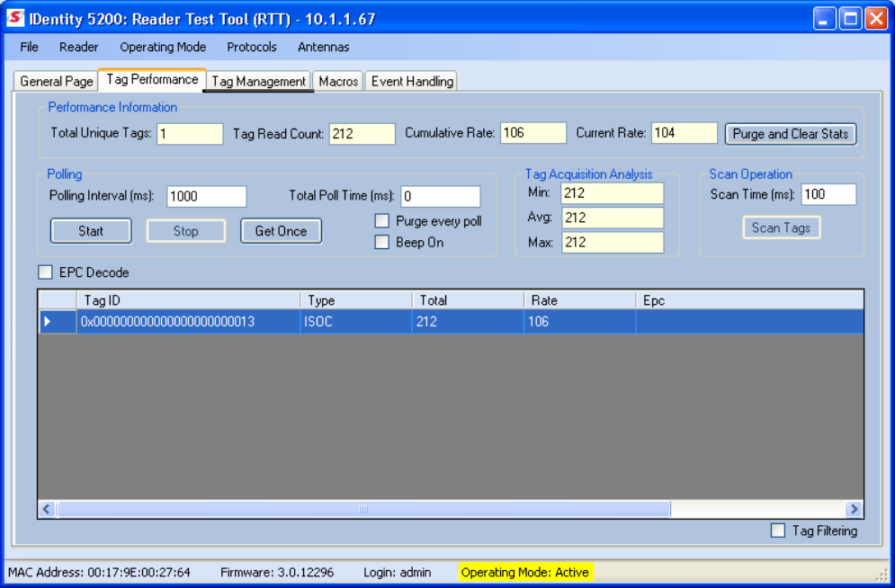Viewport: 895px width, 588px height.
Task: Start polling with the Start button
Action: point(91,231)
